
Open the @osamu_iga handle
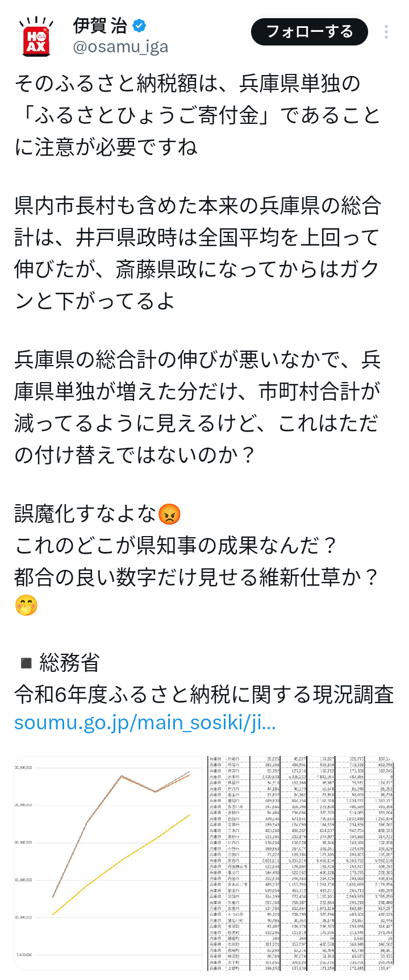(x=120, y=47)
